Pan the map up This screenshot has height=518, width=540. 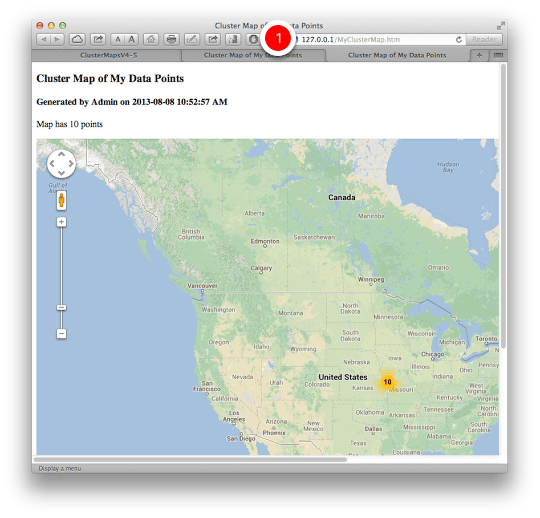click(x=61, y=154)
